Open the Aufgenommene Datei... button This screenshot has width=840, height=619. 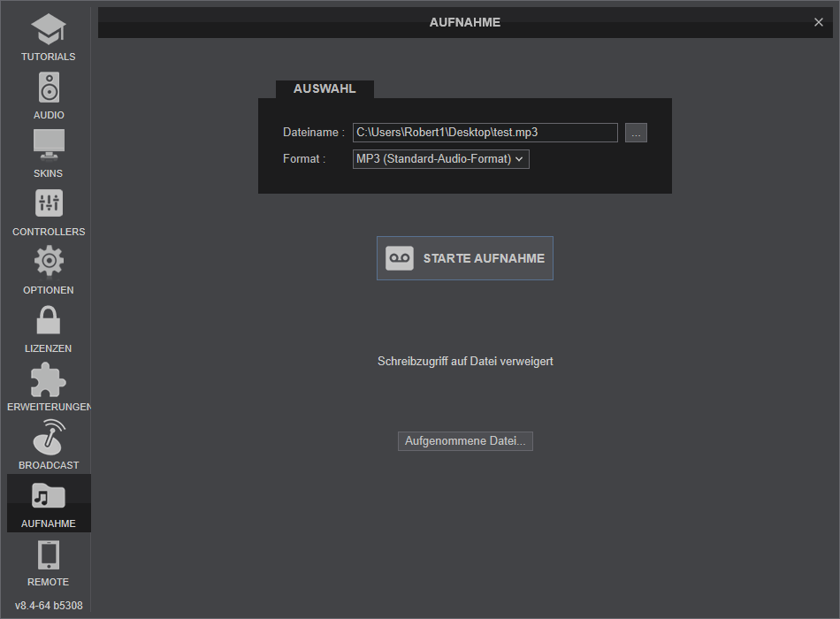[465, 441]
